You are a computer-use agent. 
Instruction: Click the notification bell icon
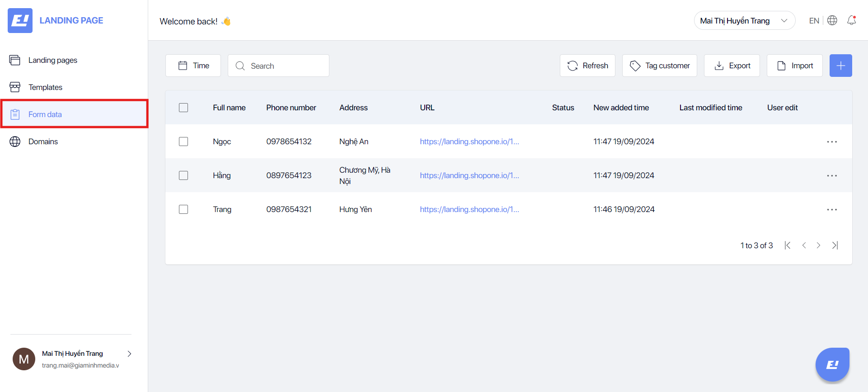coord(851,20)
